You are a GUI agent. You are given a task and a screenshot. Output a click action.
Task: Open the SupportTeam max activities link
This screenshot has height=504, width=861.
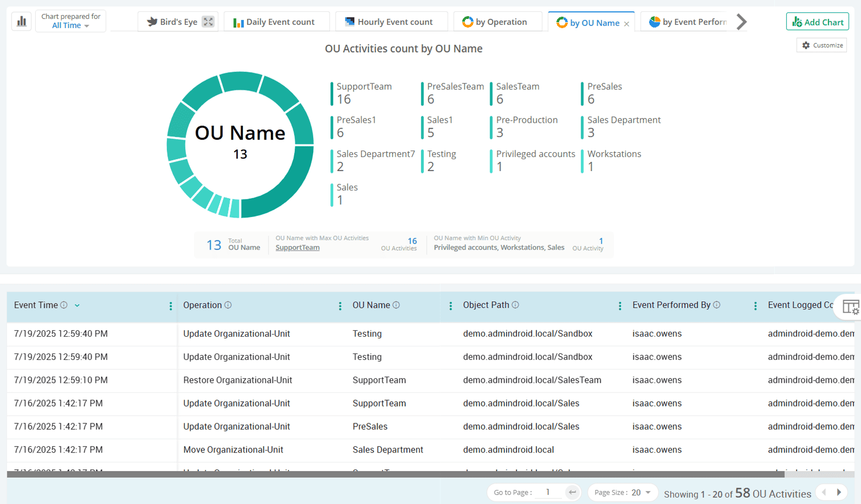click(x=297, y=247)
